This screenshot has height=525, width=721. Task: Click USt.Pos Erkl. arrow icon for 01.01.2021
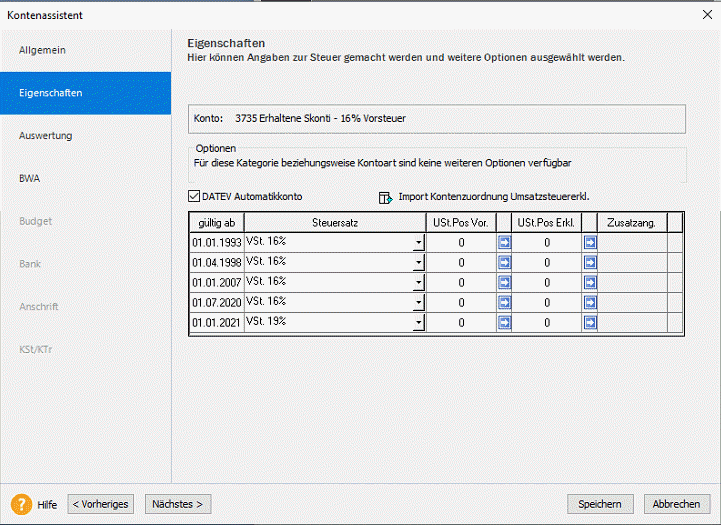(x=590, y=322)
